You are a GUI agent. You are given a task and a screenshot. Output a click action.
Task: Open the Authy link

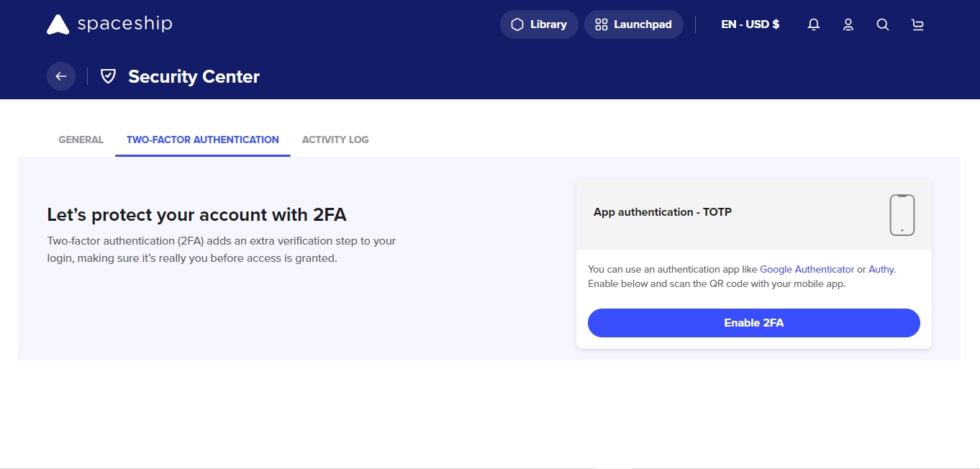click(x=881, y=270)
